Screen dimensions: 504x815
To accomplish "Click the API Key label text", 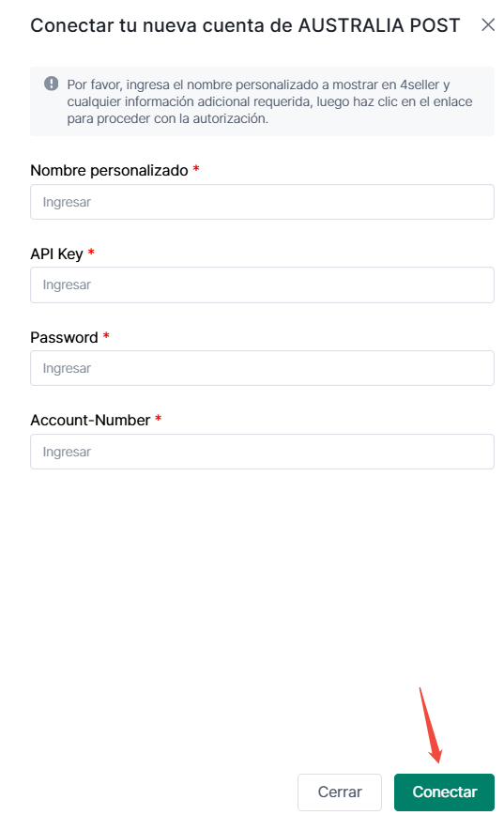I will [x=56, y=254].
